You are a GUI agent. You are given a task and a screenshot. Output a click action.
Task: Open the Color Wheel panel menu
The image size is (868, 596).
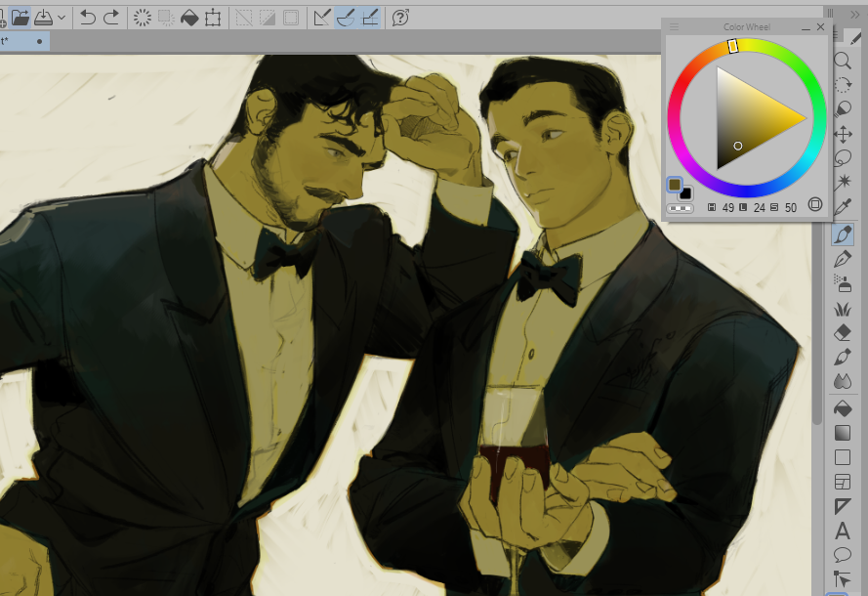click(x=674, y=26)
